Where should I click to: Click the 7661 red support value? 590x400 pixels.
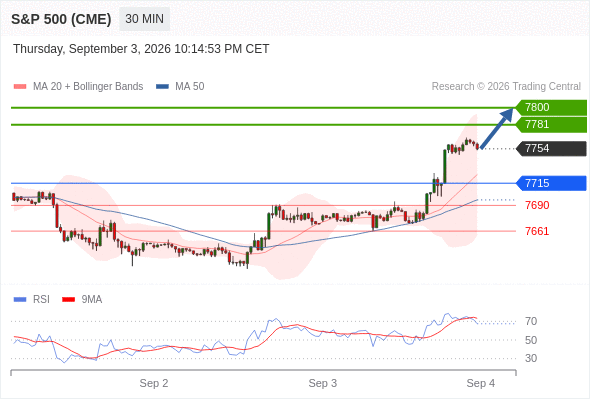click(x=537, y=231)
